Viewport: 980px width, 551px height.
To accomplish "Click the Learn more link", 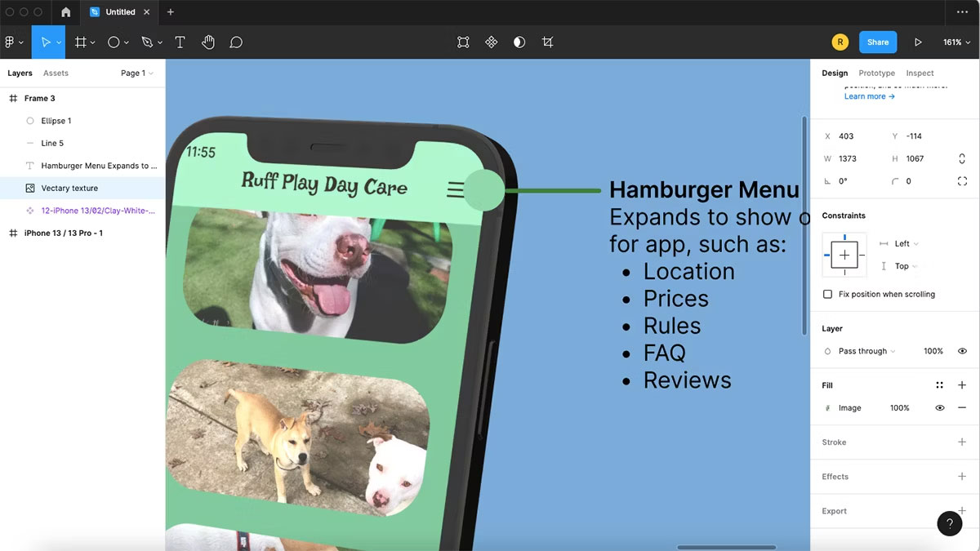I will 869,96.
